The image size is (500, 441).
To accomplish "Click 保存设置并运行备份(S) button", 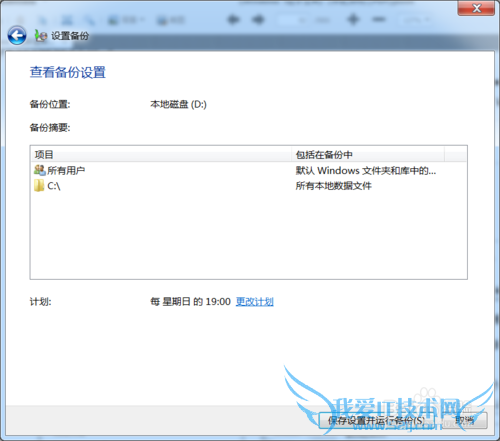I will click(x=377, y=420).
